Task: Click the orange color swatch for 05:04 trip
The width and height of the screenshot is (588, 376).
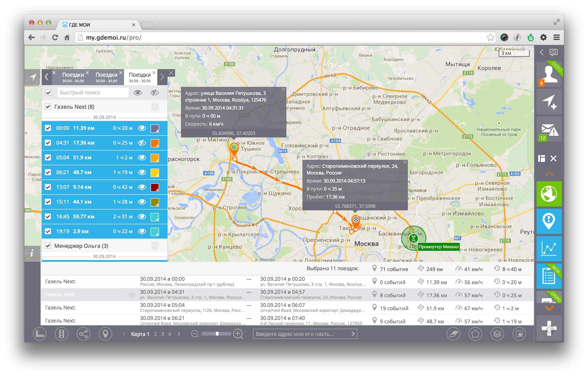Action: tap(156, 158)
